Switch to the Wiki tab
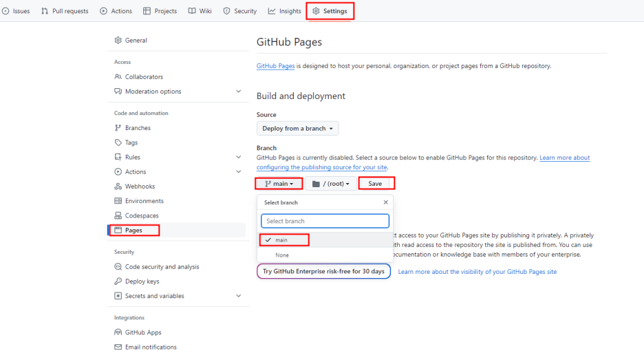The image size is (644, 362). (x=200, y=11)
